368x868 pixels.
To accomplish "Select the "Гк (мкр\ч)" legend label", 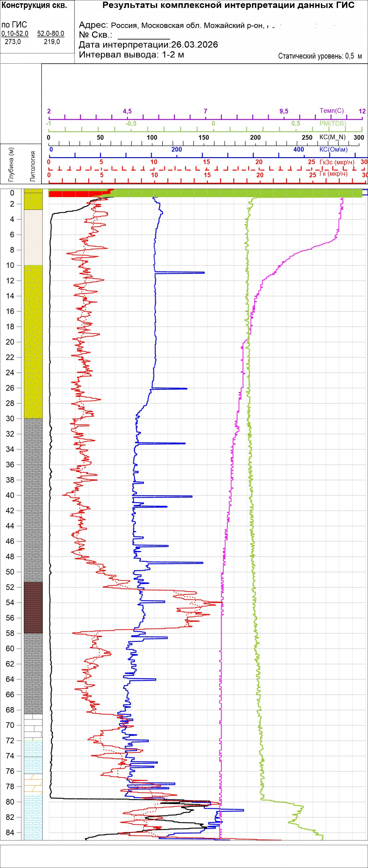I will pos(333,174).
